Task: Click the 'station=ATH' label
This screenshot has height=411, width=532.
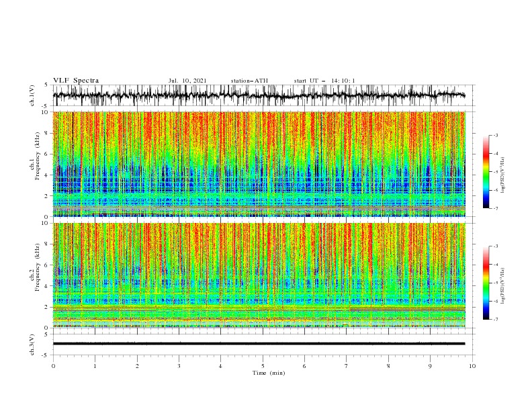Action: point(249,81)
